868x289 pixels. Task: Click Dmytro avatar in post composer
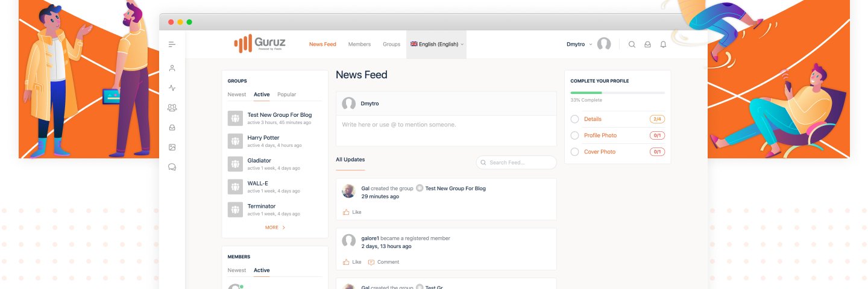click(348, 104)
